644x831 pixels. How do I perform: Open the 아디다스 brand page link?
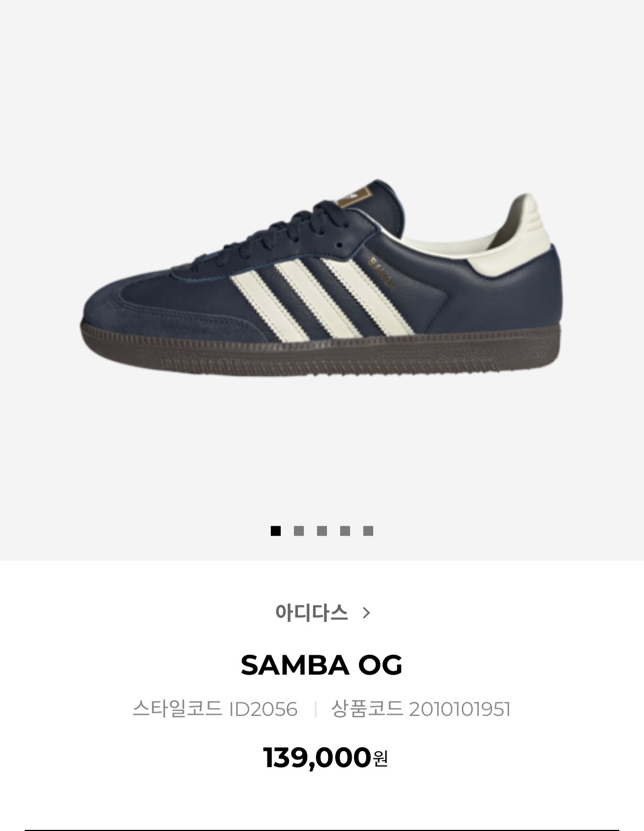pos(312,613)
